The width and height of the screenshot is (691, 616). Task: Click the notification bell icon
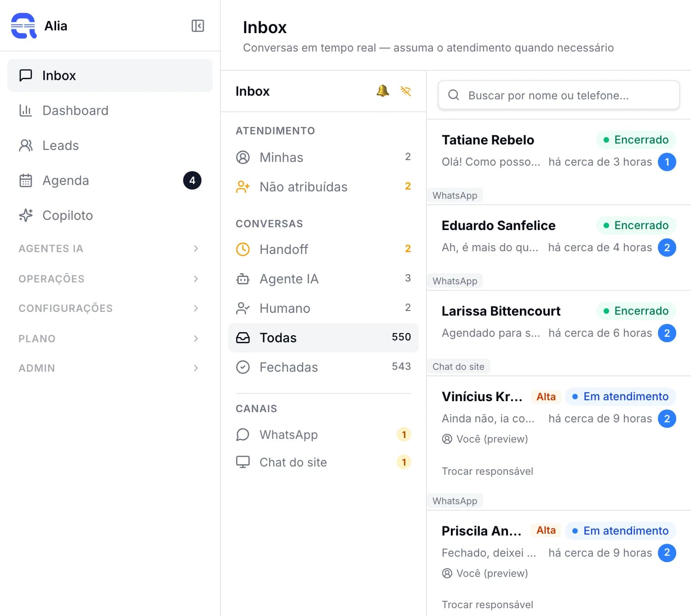point(383,91)
